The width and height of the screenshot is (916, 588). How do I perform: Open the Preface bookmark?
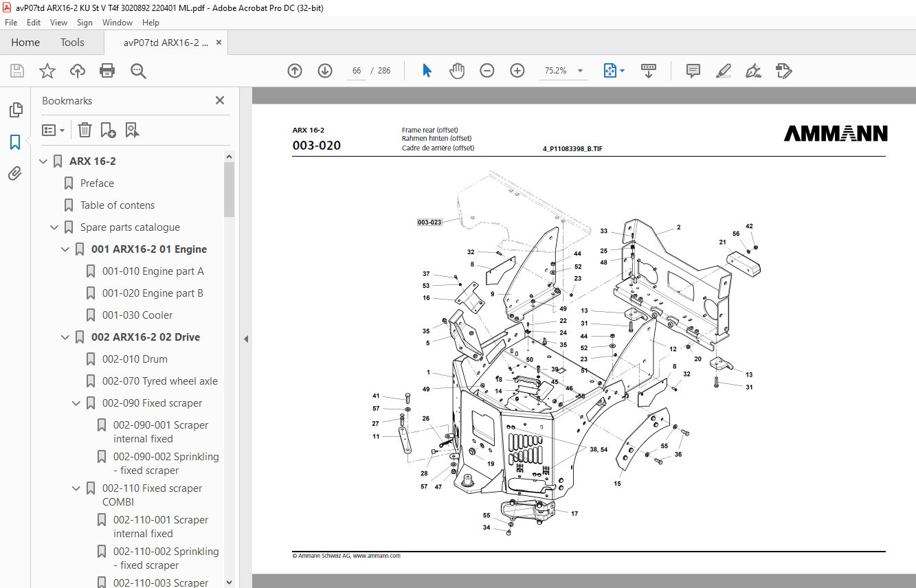pos(97,183)
